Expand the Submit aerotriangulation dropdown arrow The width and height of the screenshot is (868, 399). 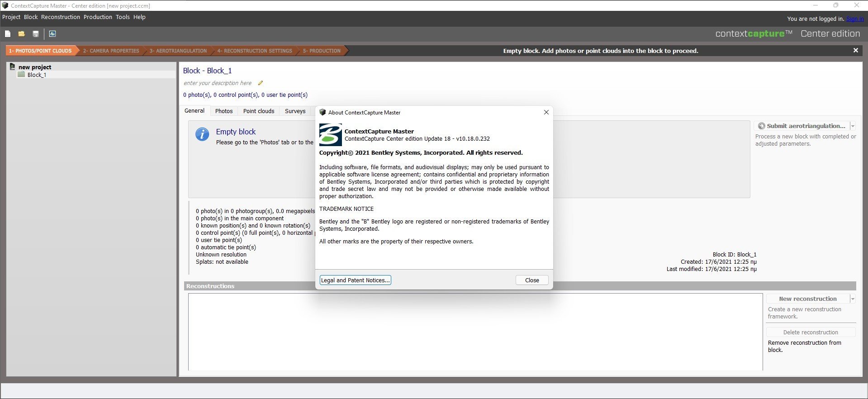[853, 126]
